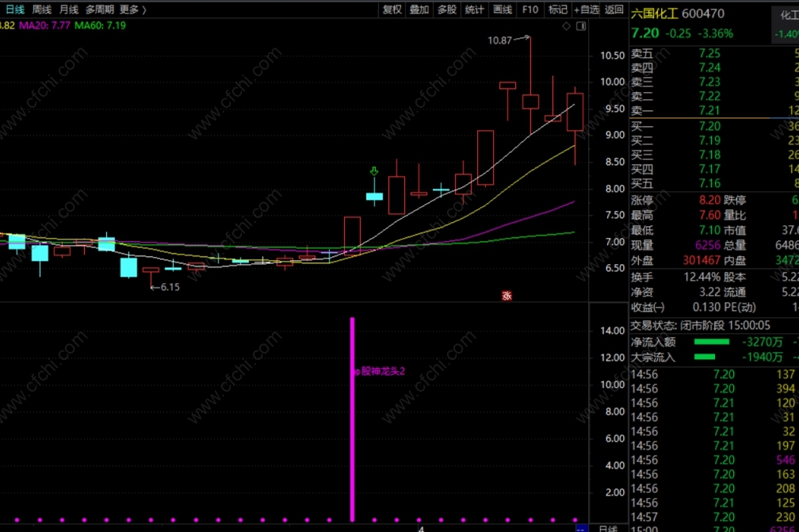799x532 pixels.
Task: Click the 买五 bid row at 7.16
Action: pos(714,183)
